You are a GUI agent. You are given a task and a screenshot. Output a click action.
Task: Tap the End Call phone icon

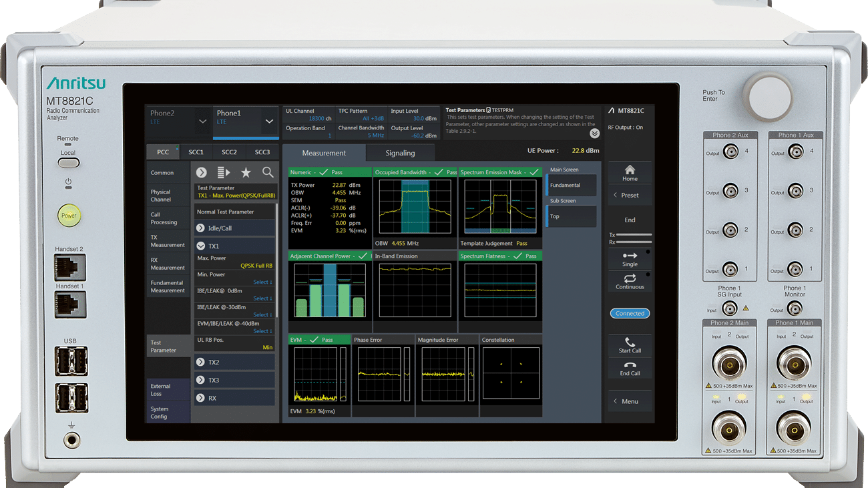(x=630, y=369)
